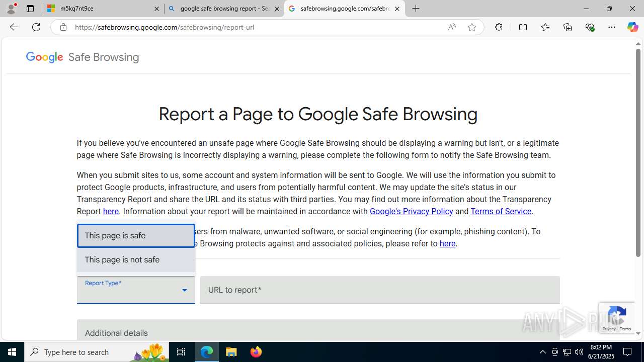Open the Extensions puzzle icon

(x=499, y=27)
